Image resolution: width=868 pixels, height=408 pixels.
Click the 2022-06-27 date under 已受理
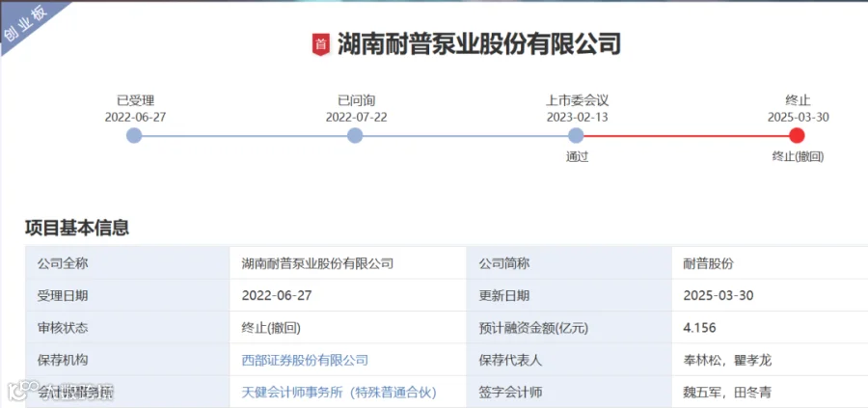[x=135, y=118]
